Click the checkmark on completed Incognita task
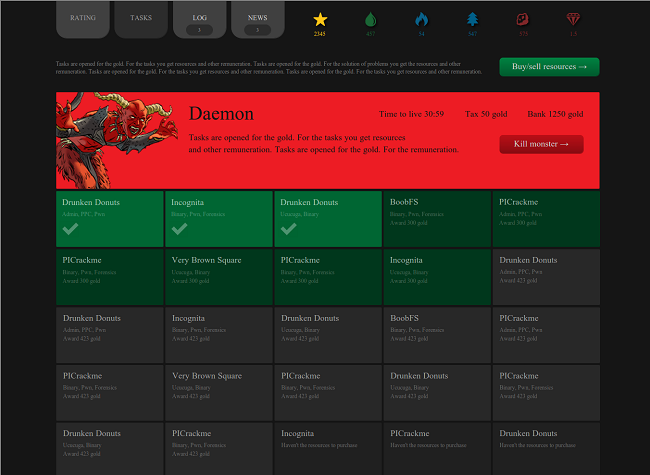 pyautogui.click(x=179, y=229)
